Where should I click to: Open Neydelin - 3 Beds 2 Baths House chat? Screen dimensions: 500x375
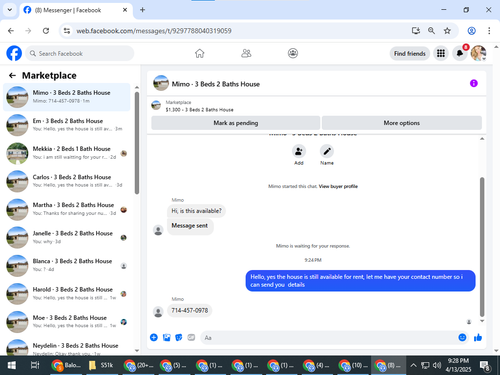point(67,347)
